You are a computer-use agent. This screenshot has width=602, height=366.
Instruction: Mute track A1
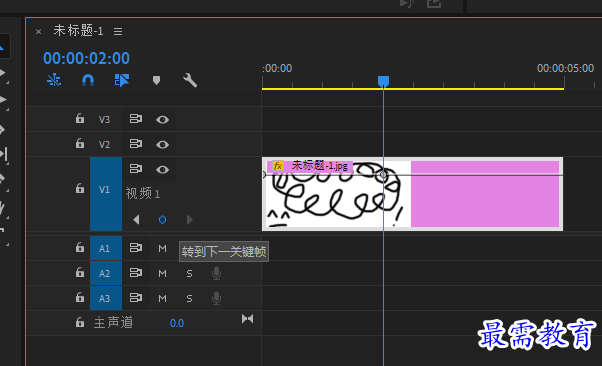162,248
